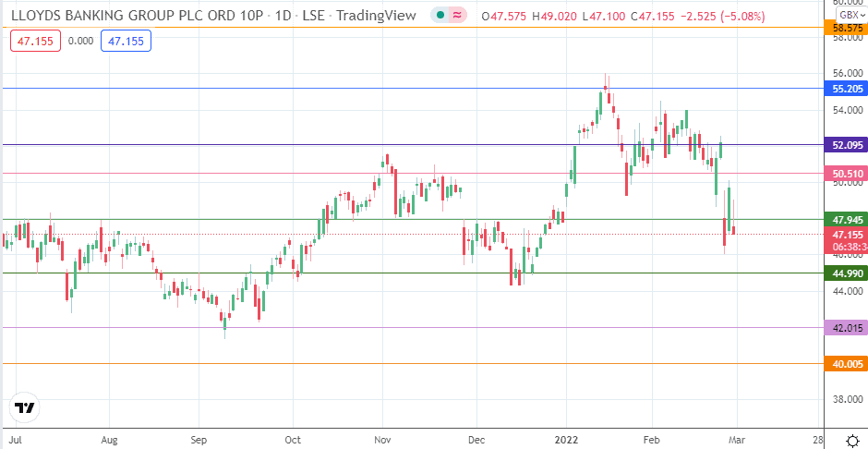This screenshot has height=449, width=868.
Task: Select the pink 50.510 price line label
Action: [846, 174]
